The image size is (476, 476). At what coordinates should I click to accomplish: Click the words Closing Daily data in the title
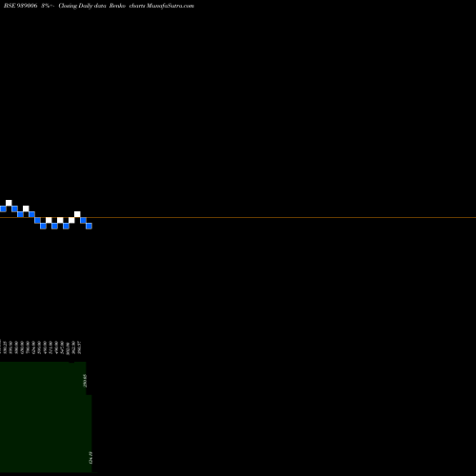coord(82,6)
